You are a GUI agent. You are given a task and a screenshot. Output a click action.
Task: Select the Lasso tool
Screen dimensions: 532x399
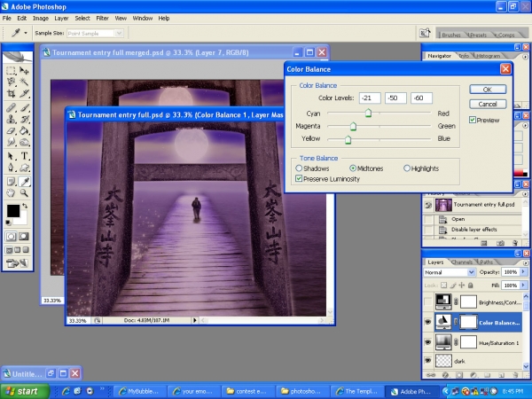click(x=11, y=82)
